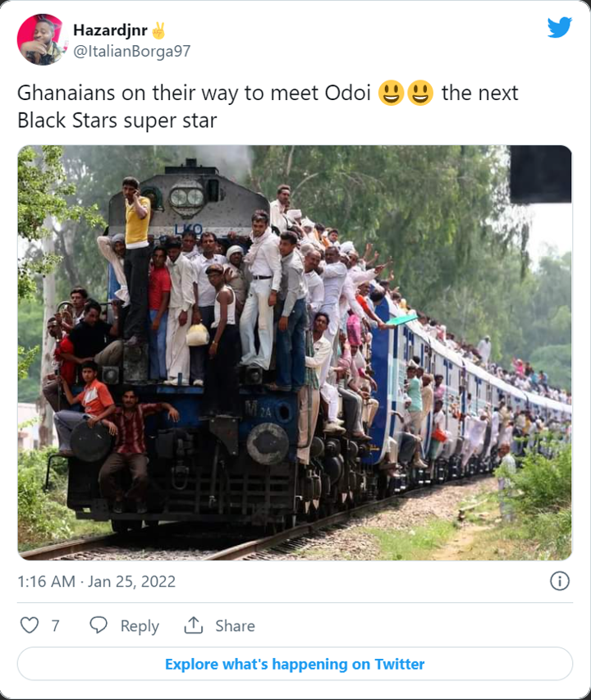The image size is (591, 700).
Task: Click Explore what's happening on Twitter
Action: coord(295,664)
